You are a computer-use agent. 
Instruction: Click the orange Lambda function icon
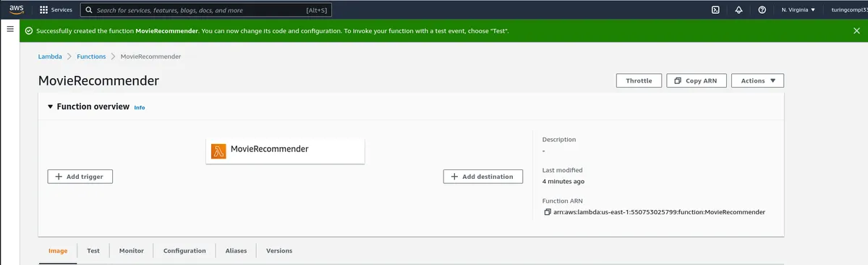click(218, 151)
